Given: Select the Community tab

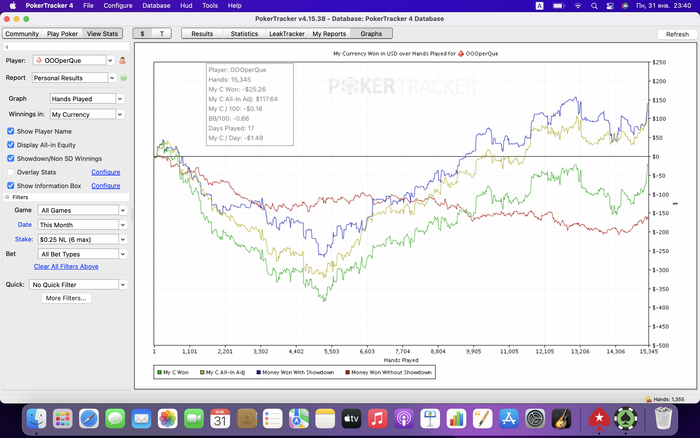Looking at the screenshot, I should [22, 33].
